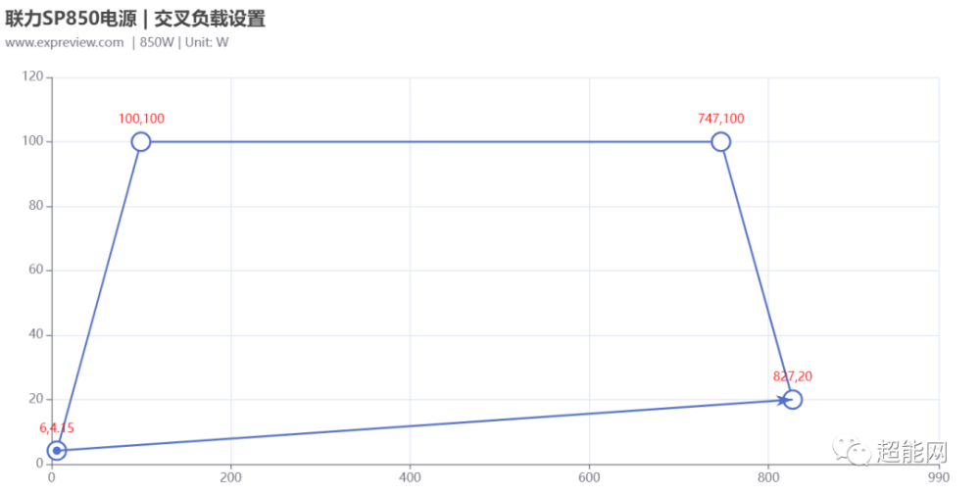This screenshot has width=980, height=495.
Task: Open the www.expreview.com subtitle link
Action: (x=65, y=42)
